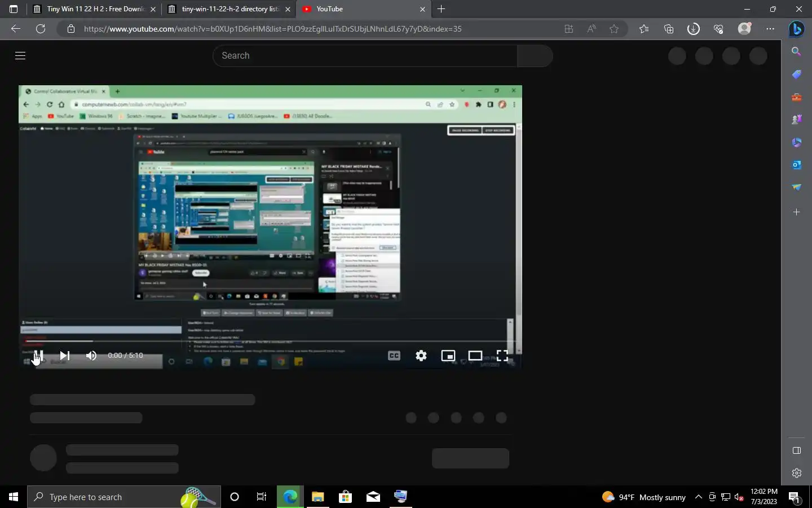
Task: Open the clock showing 12:02 PM
Action: click(764, 497)
